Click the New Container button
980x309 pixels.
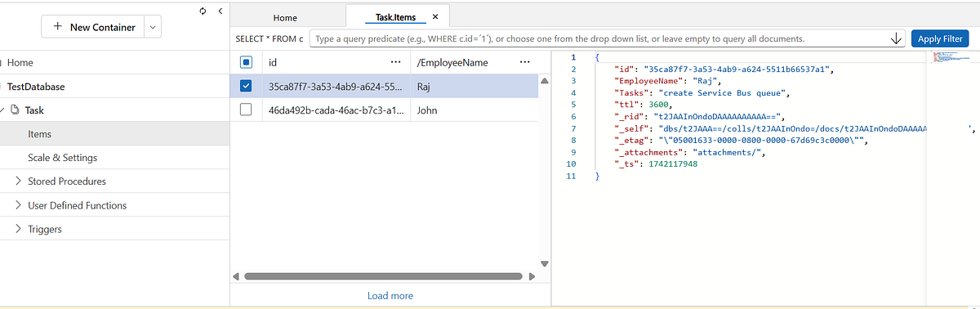pos(93,27)
